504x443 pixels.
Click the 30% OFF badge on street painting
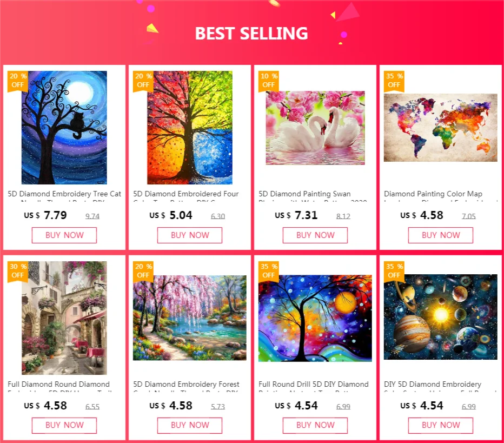pos(18,271)
